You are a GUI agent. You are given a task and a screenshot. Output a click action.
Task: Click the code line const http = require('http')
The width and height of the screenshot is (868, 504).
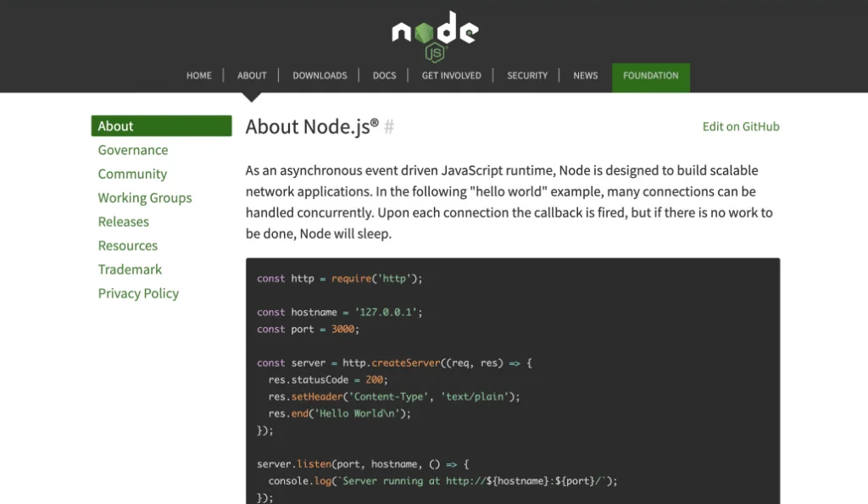click(x=339, y=279)
